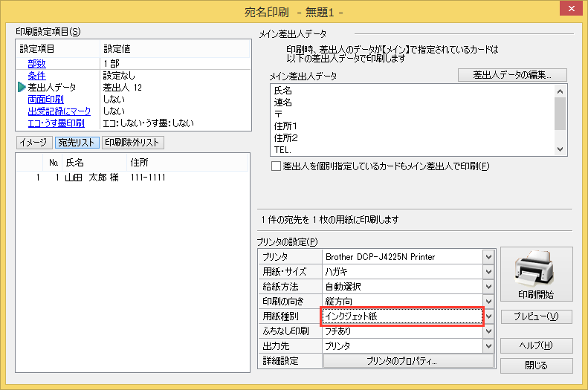Click the メイン差出人データ list scrollbar thumb
Viewport: 588px width, 390px height.
[560, 114]
